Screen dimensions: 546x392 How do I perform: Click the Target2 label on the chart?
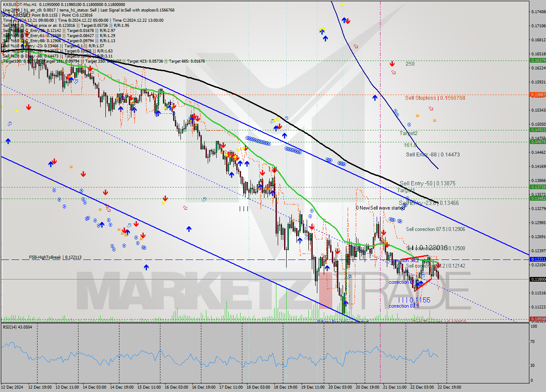[x=408, y=133]
